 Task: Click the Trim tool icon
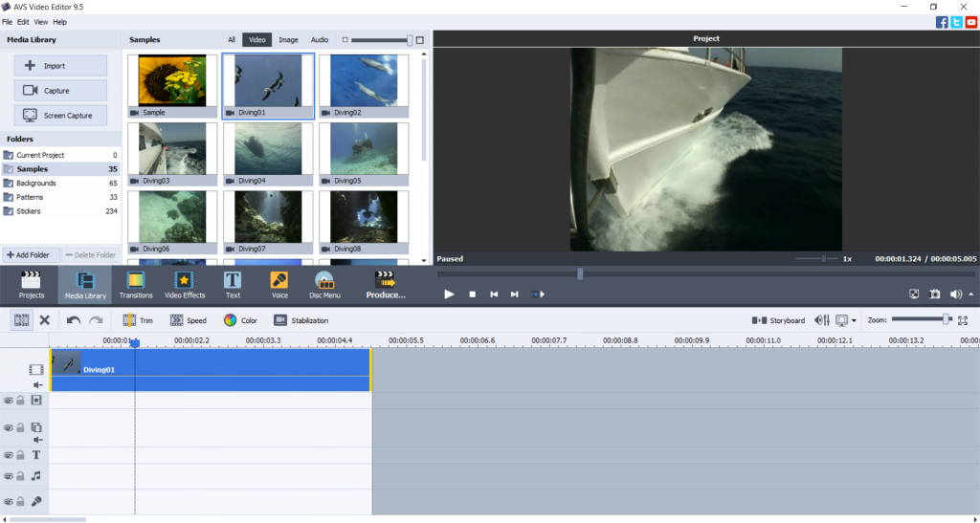(129, 320)
